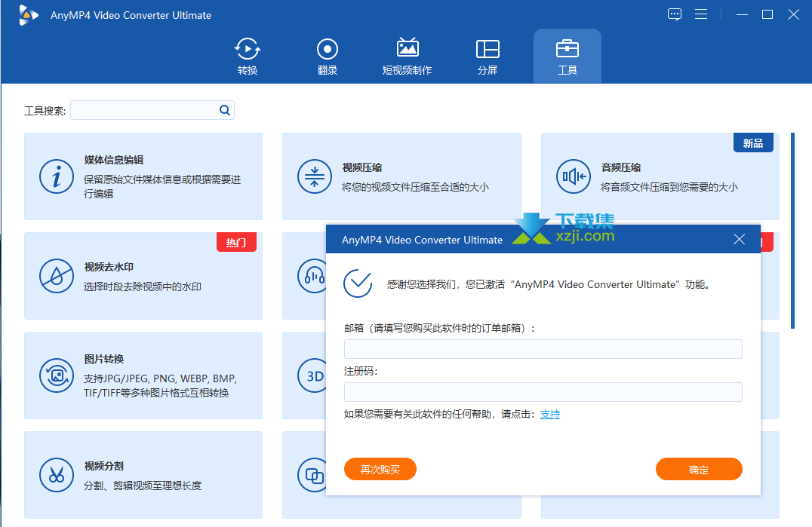Screen dimensions: 812x527
Task: Click the 注册码 registration code field
Action: tap(543, 392)
